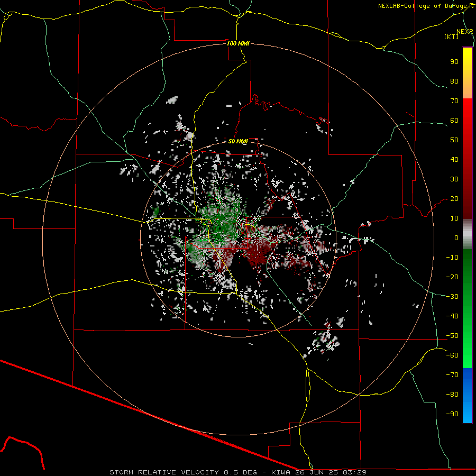Click the NEXR label above the color scale
Viewport: 476px width, 476px height.
coord(465,32)
